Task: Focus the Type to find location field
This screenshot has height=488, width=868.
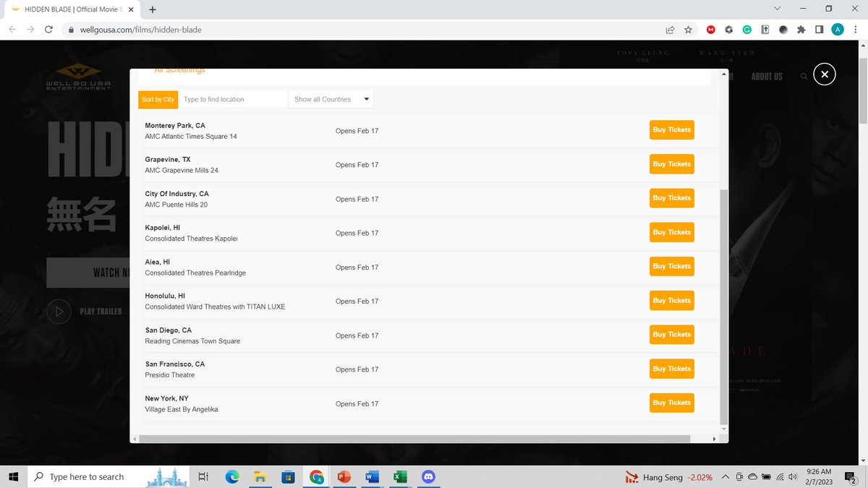Action: click(x=232, y=99)
